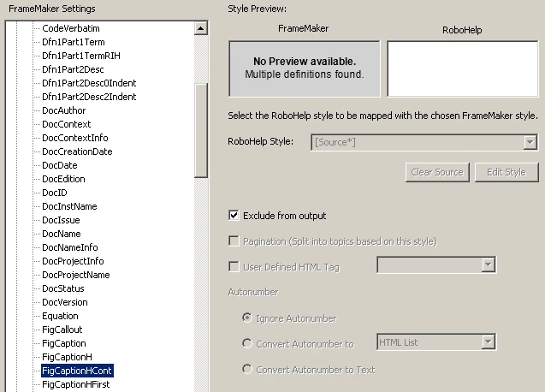The width and height of the screenshot is (545, 392).
Task: Select the Convert Autonumber to radio button
Action: 247,344
